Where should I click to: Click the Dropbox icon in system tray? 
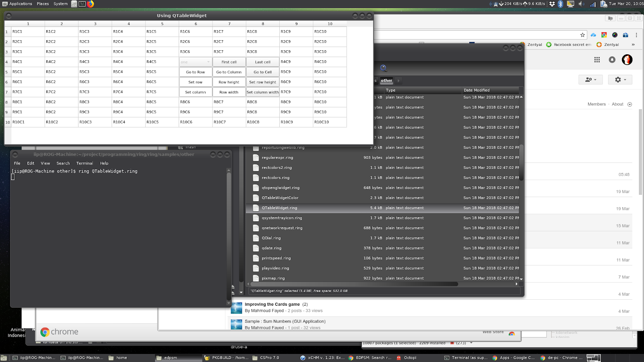552,4
